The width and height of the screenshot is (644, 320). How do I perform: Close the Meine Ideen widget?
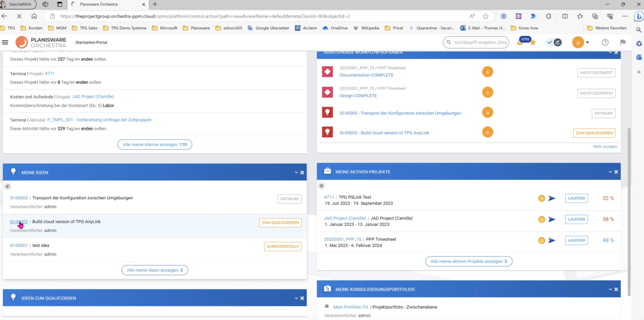point(302,173)
